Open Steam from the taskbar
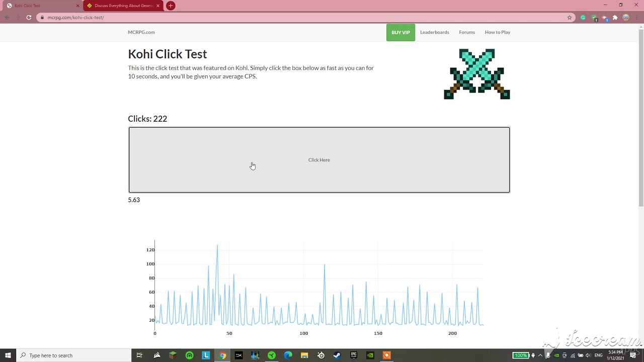The image size is (644, 362). pyautogui.click(x=337, y=355)
